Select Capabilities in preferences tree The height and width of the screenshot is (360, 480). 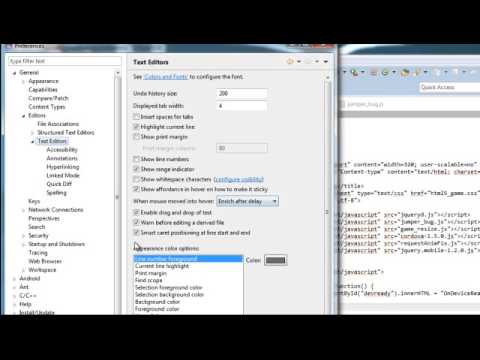coord(43,90)
